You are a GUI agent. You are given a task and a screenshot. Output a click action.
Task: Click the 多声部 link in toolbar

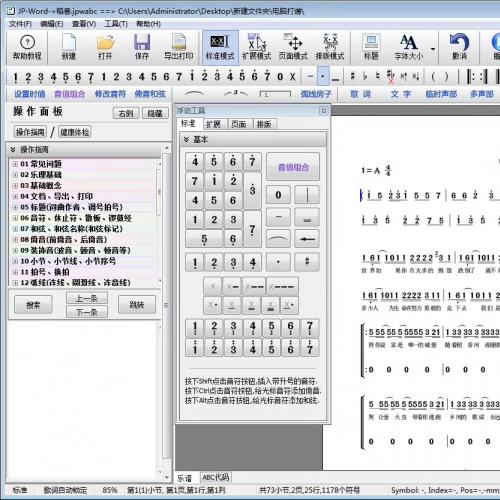[x=482, y=94]
